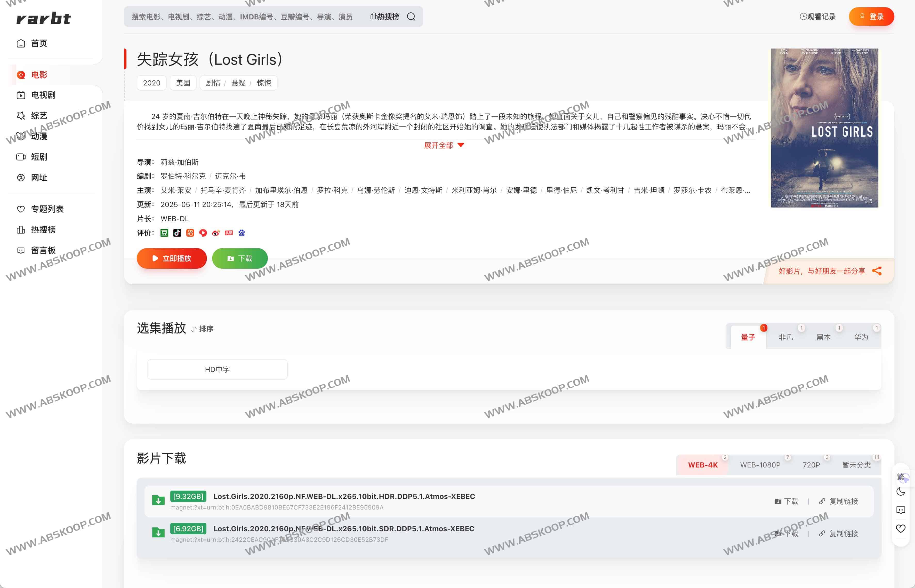The image size is (915, 588).
Task: Expand full synopsis with 展开全部
Action: 444,145
